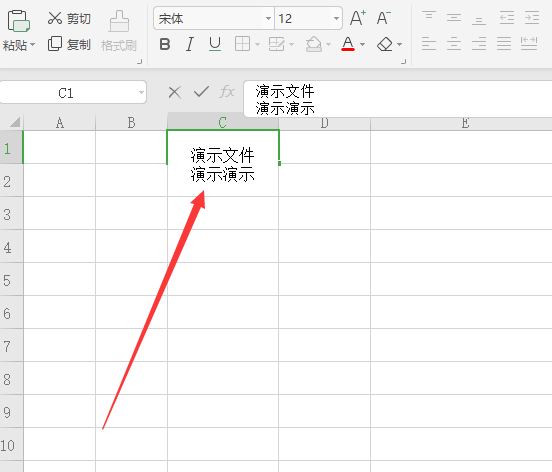This screenshot has height=472, width=552.
Task: Click the draw border table icon
Action: tap(277, 44)
